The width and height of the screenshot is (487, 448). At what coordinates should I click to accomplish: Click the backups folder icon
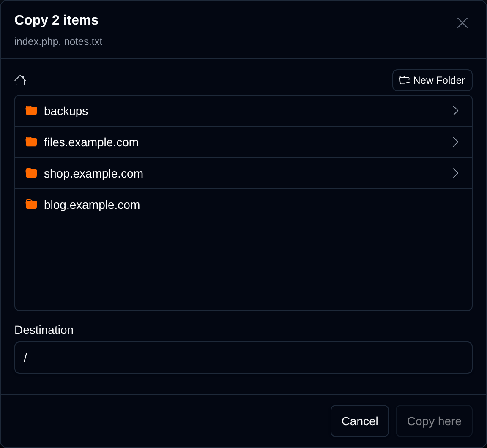(31, 111)
